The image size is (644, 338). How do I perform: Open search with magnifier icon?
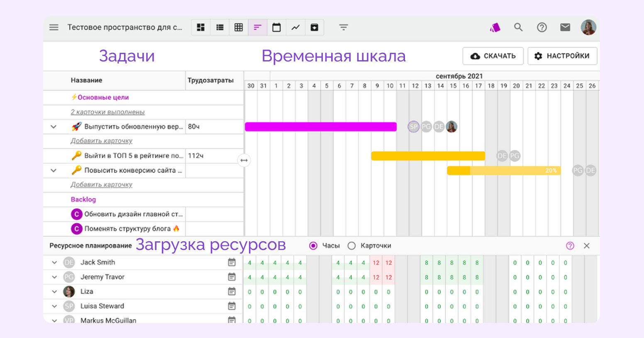pos(518,27)
